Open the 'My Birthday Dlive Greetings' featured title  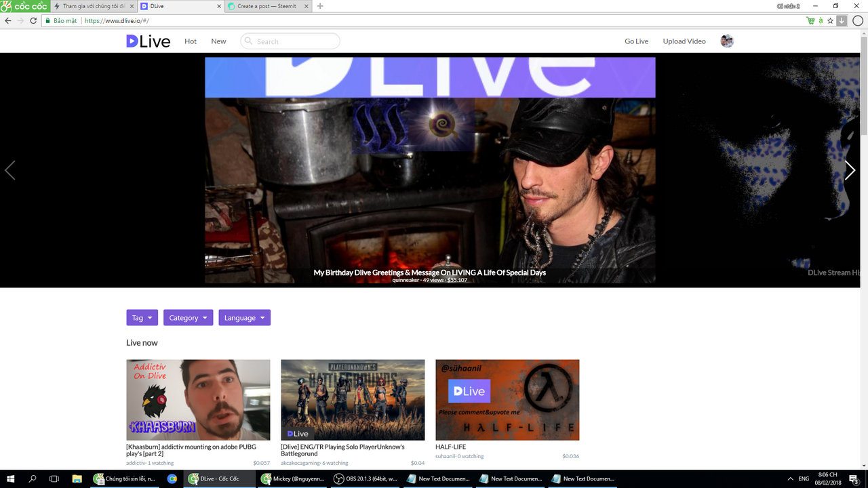click(430, 272)
